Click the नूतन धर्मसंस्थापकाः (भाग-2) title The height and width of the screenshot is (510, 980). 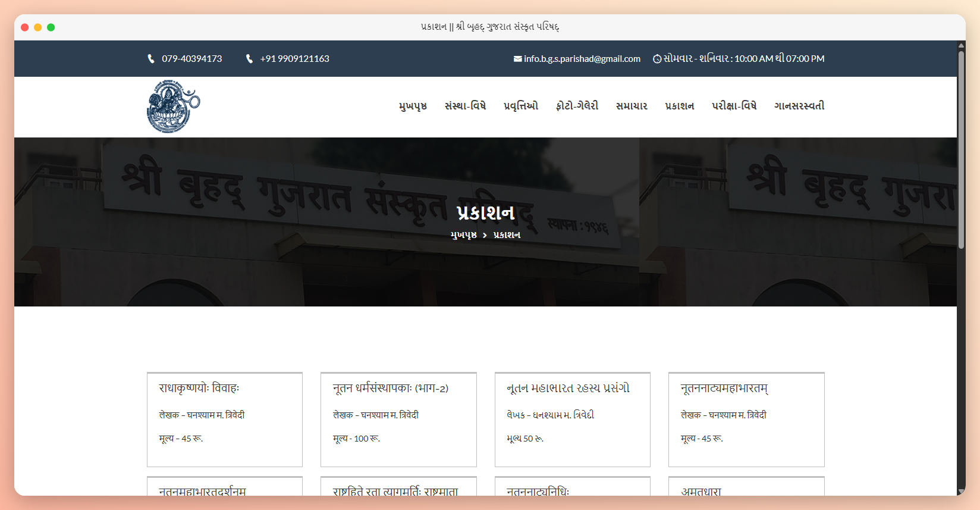(x=391, y=388)
